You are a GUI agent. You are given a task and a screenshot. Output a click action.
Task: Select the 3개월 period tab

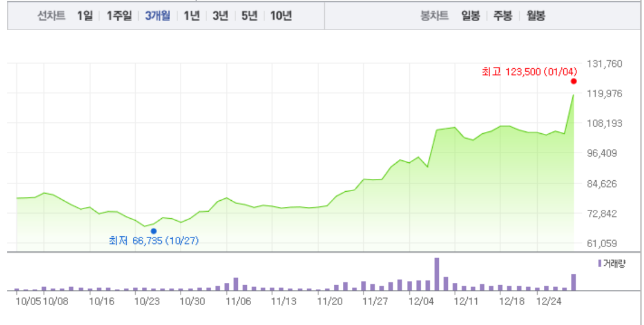[x=158, y=16]
